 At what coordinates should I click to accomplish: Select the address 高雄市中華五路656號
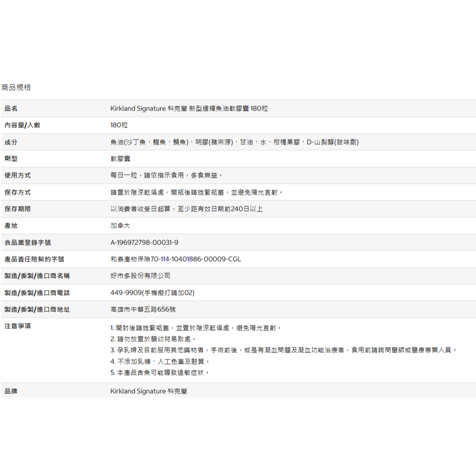pyautogui.click(x=143, y=309)
